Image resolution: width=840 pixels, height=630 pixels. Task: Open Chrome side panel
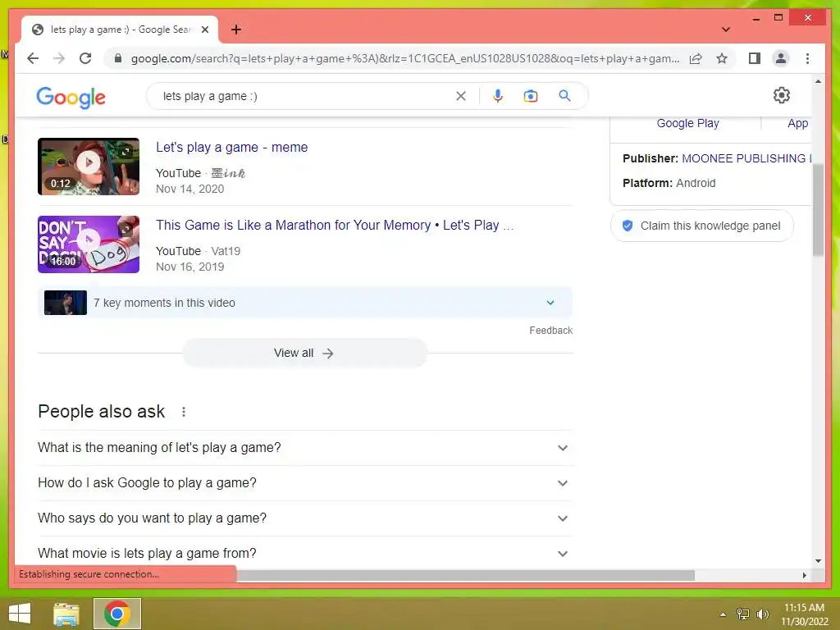coord(755,58)
